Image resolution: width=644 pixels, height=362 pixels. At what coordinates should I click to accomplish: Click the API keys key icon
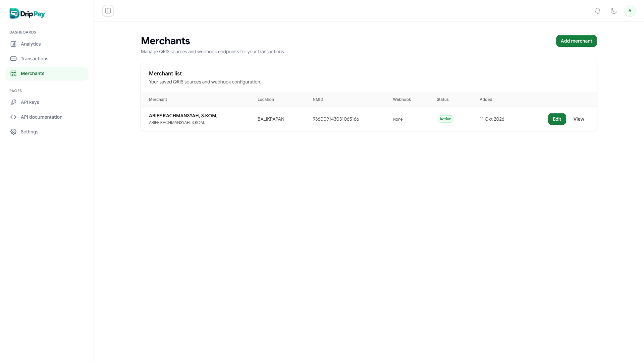(13, 102)
